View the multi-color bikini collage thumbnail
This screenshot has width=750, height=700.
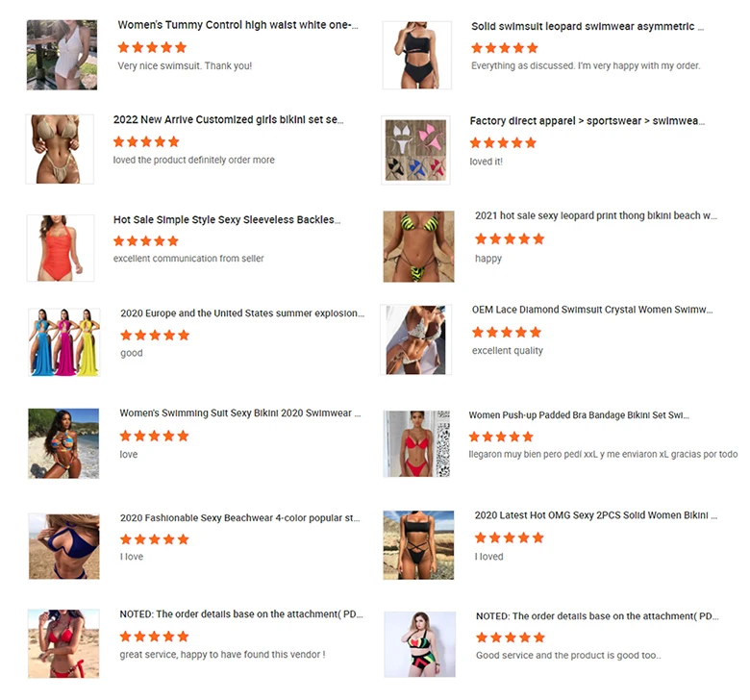click(x=415, y=150)
